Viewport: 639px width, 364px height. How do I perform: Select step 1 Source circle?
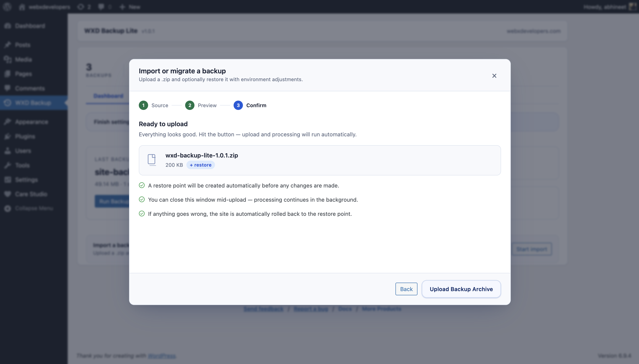tap(143, 105)
